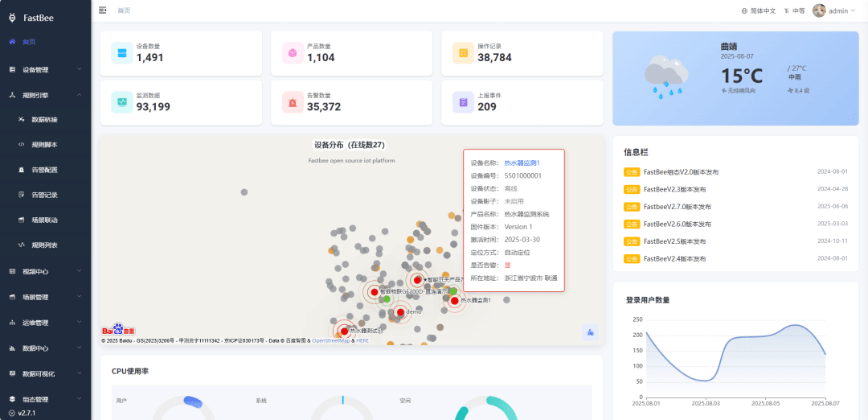Image resolution: width=868 pixels, height=420 pixels.
Task: Click the 告警记录 icon in sidebar
Action: pyautogui.click(x=21, y=195)
